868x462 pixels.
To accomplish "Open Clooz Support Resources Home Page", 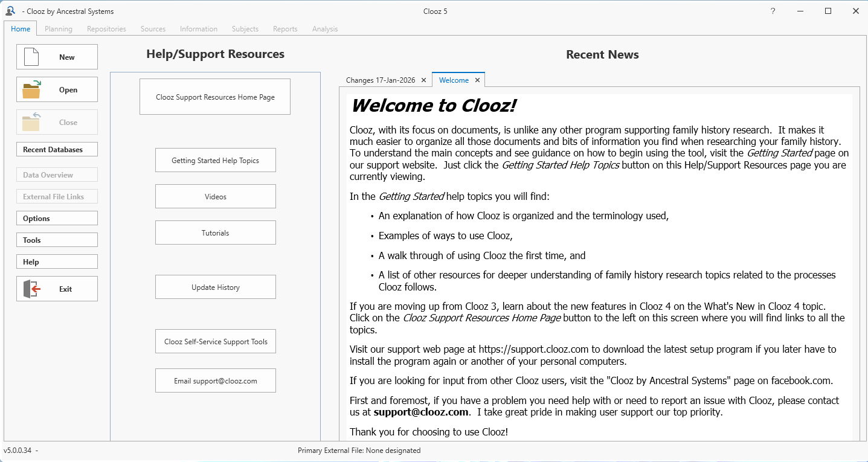I will (215, 97).
